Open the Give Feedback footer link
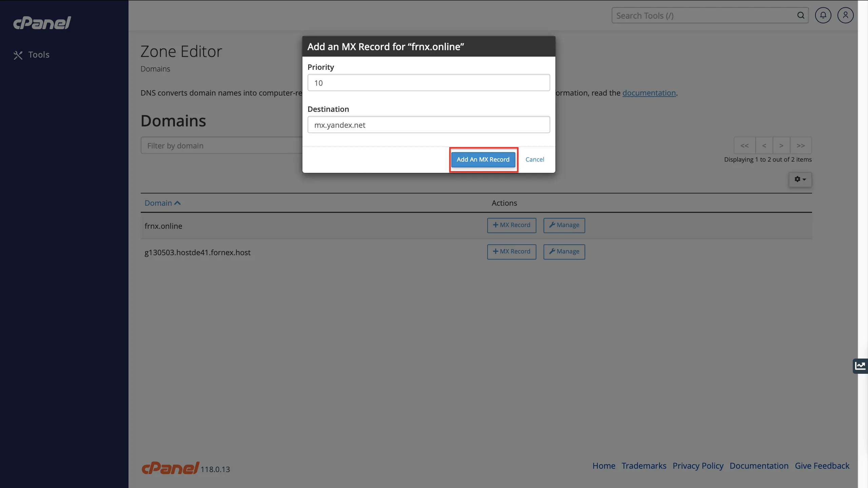This screenshot has width=868, height=488. pyautogui.click(x=822, y=466)
